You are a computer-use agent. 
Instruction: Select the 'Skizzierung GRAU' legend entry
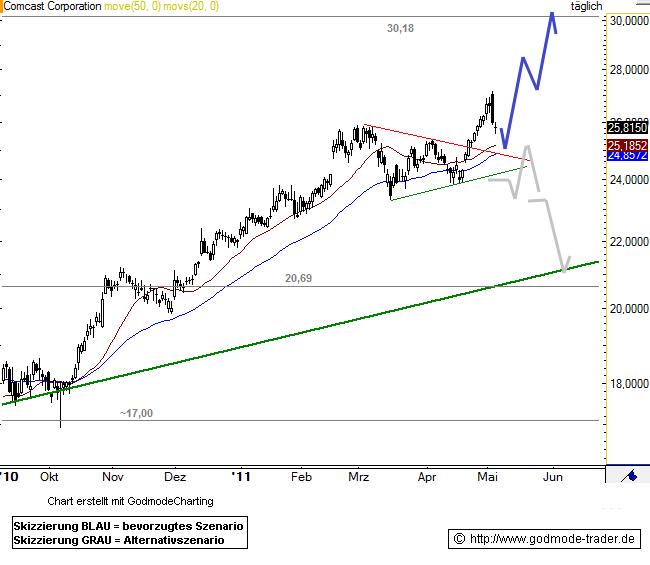(119, 540)
